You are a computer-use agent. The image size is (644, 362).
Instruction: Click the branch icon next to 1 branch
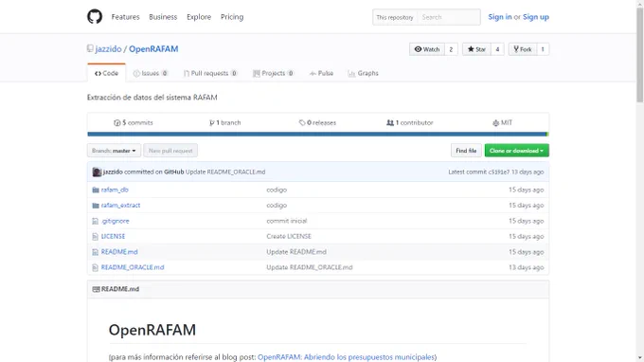point(211,123)
